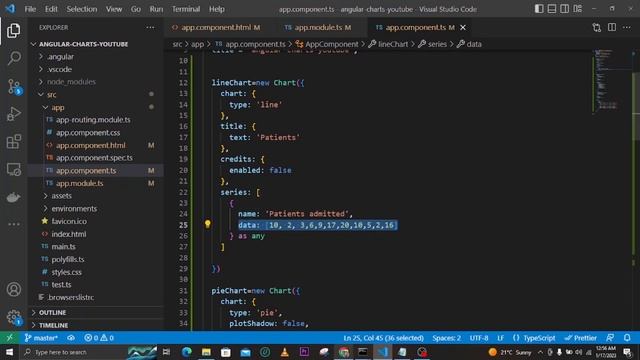Open styles.css file

tap(66, 272)
